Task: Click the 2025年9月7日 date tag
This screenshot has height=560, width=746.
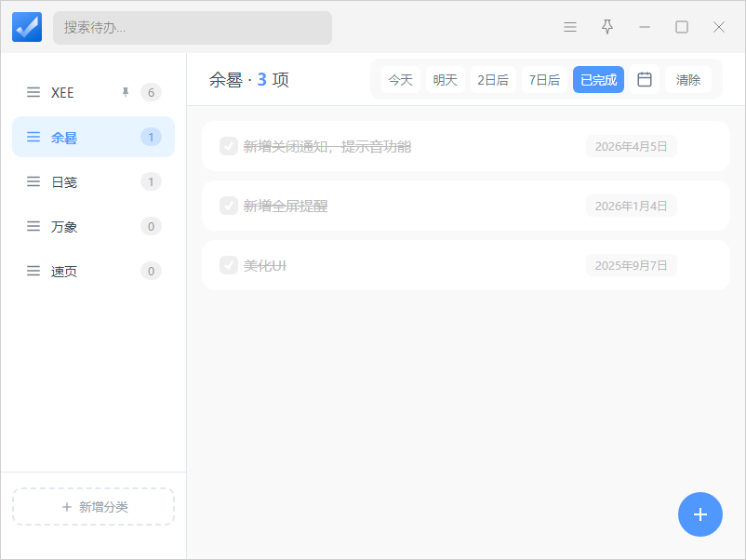Action: 631,265
